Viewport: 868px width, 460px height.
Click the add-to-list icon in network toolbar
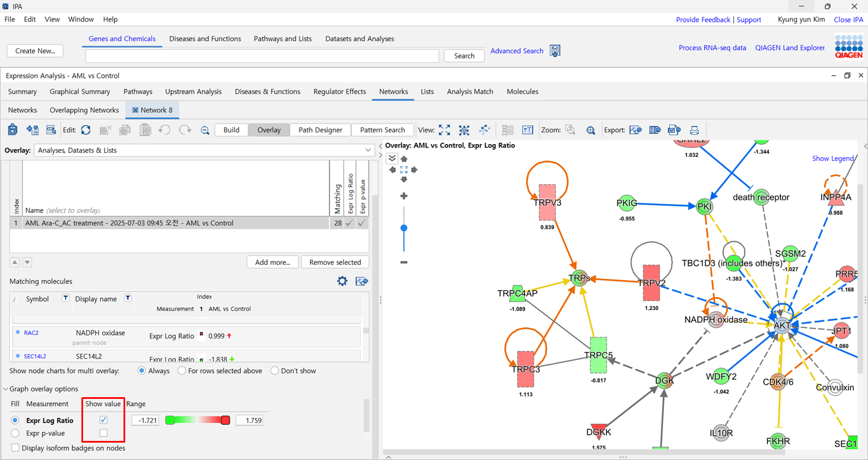coord(32,130)
